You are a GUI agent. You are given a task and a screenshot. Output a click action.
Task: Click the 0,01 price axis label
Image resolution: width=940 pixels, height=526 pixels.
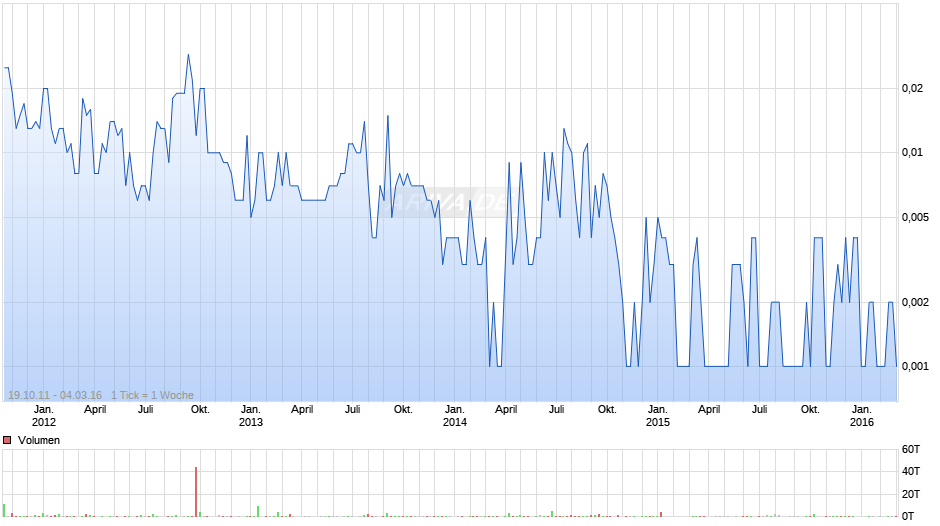(x=912, y=152)
